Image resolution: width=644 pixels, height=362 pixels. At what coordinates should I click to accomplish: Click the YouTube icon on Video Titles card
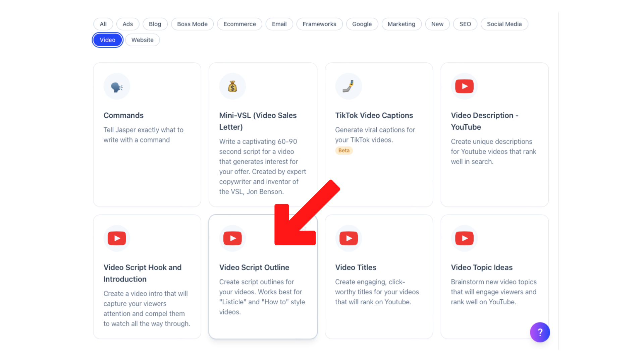348,238
